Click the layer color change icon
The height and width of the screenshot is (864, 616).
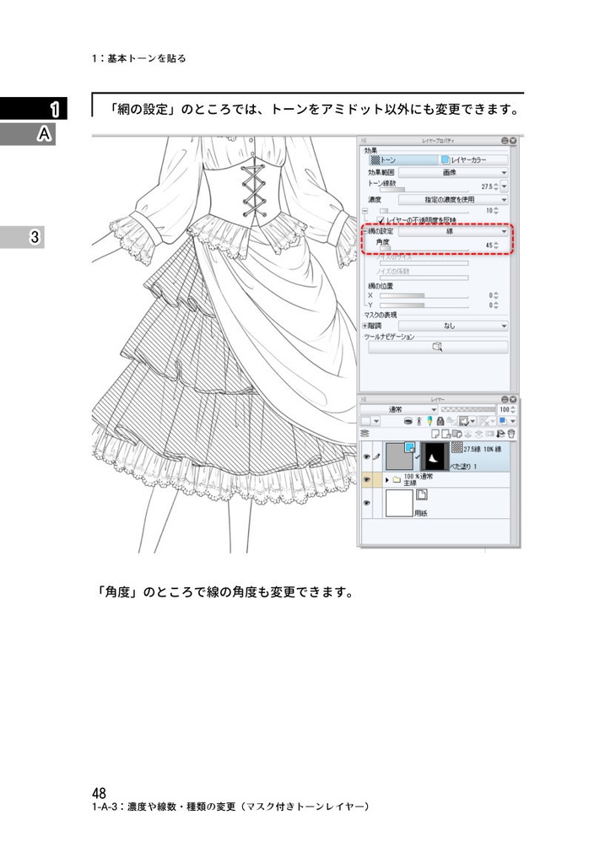[x=502, y=421]
